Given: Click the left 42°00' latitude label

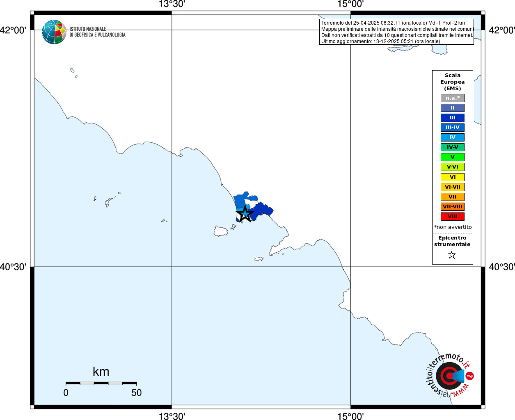Looking at the screenshot, I should [13, 30].
